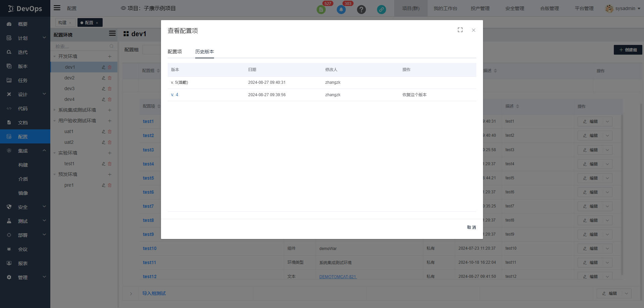Click the blue notification bell icon

pos(341,9)
